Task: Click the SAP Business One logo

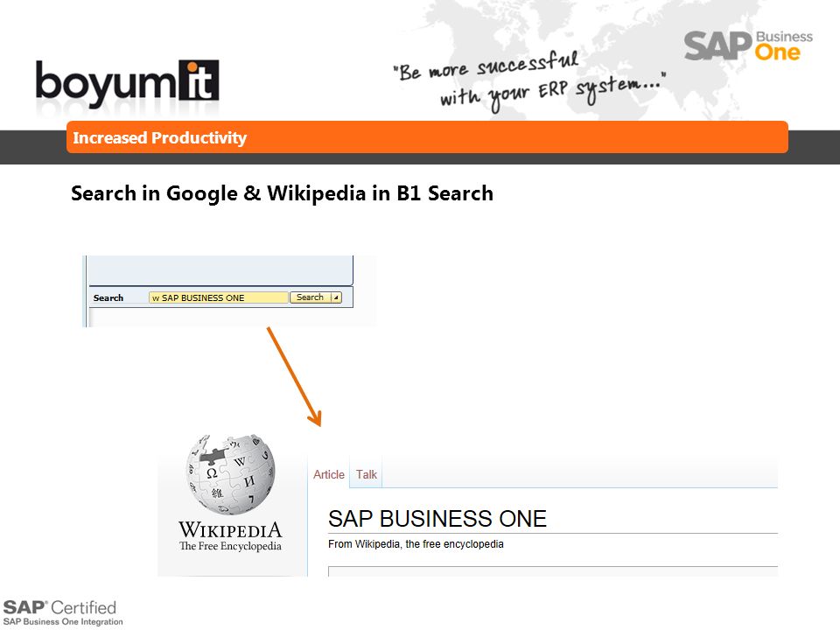Action: click(748, 46)
